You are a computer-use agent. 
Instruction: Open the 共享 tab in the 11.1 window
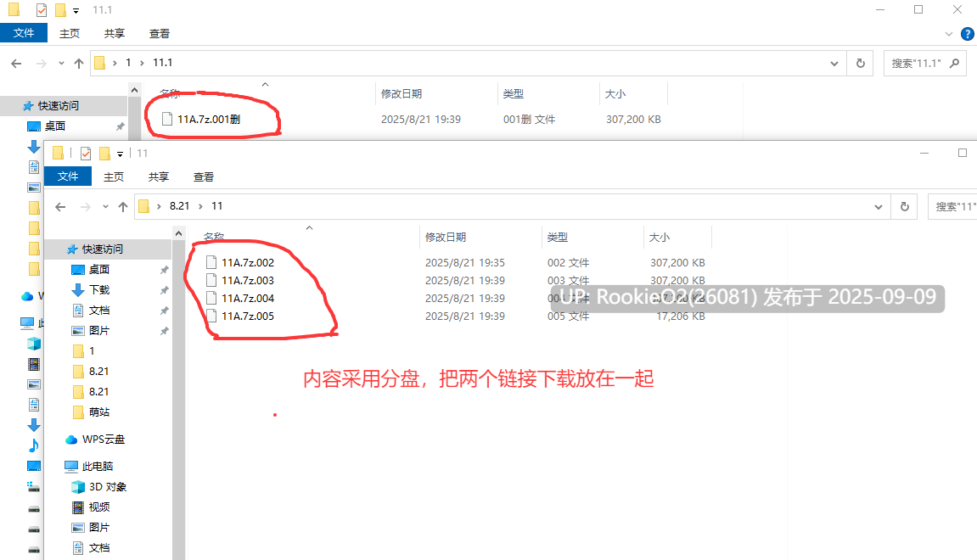pyautogui.click(x=114, y=34)
